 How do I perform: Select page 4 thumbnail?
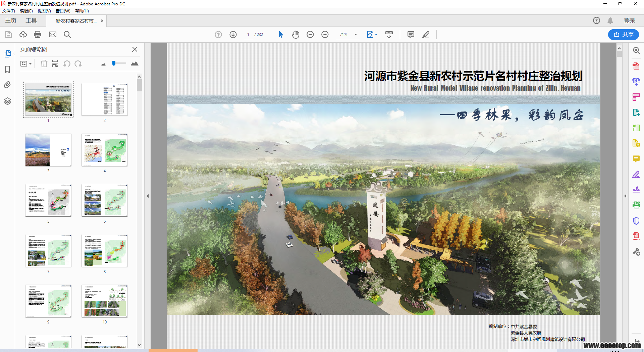pos(105,150)
